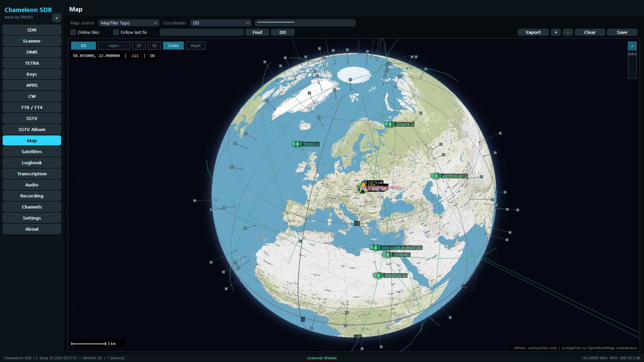This screenshot has height=362, width=644.
Task: Open the Layers menu on the map
Action: [114, 46]
